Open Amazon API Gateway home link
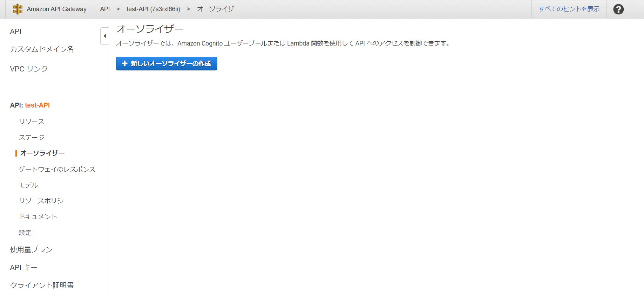 pyautogui.click(x=56, y=9)
